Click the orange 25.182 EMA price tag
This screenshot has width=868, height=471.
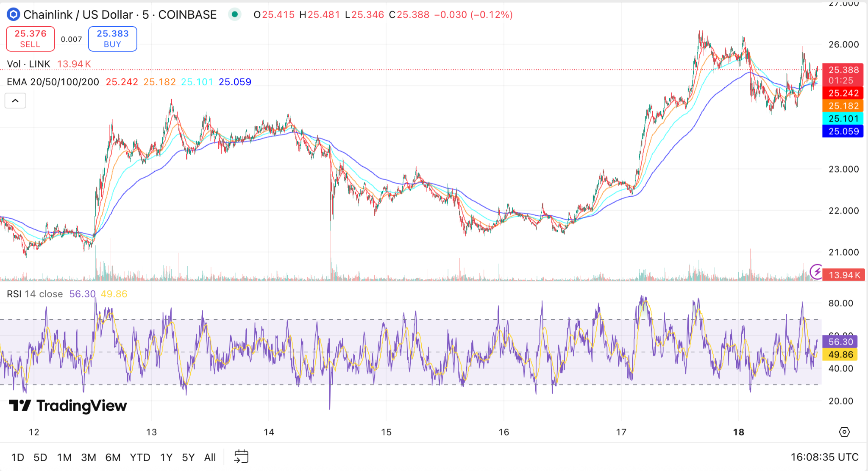(843, 106)
